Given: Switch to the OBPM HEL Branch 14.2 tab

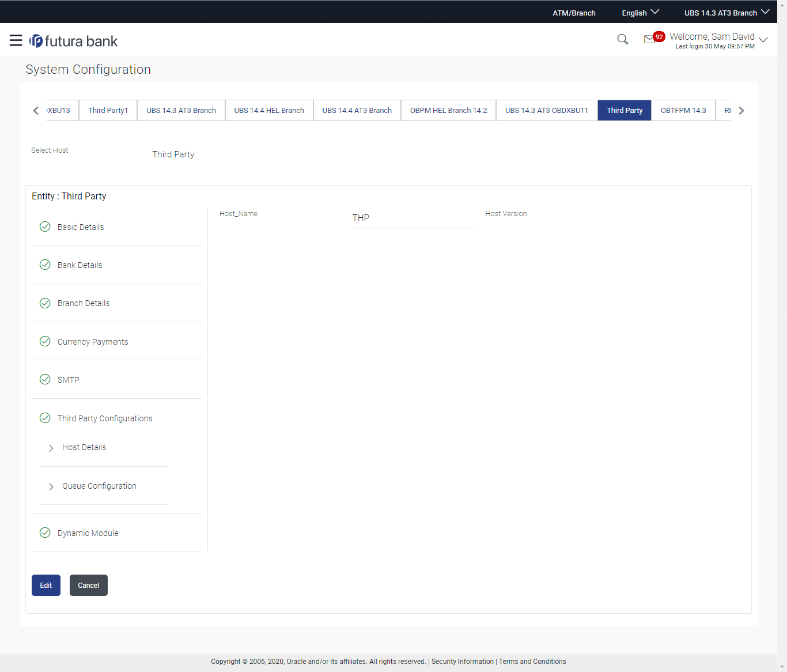Looking at the screenshot, I should pyautogui.click(x=448, y=110).
